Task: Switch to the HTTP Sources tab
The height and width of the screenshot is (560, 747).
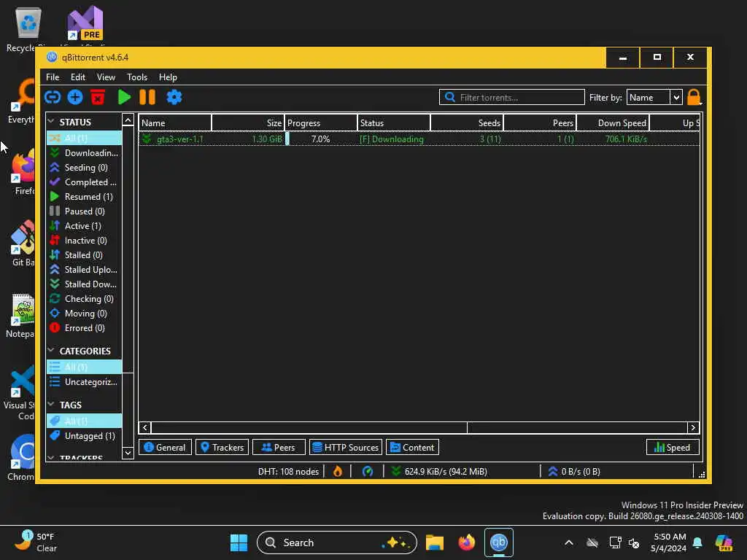Action: click(x=346, y=447)
